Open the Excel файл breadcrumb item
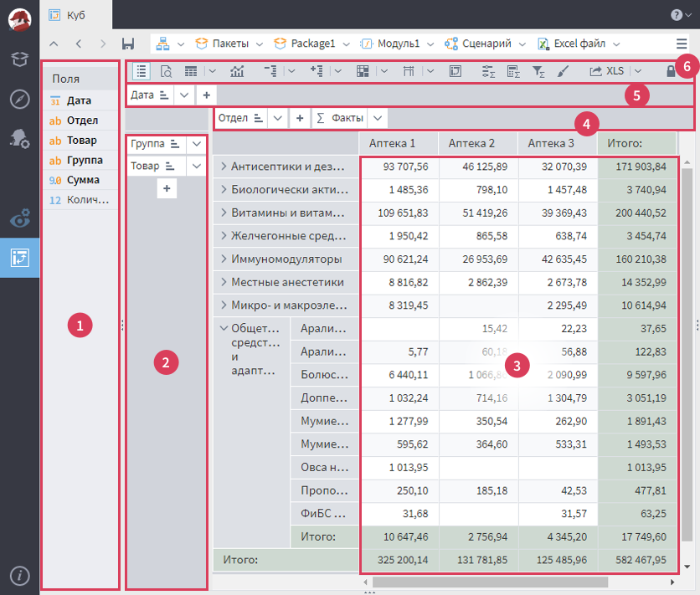 coord(573,44)
